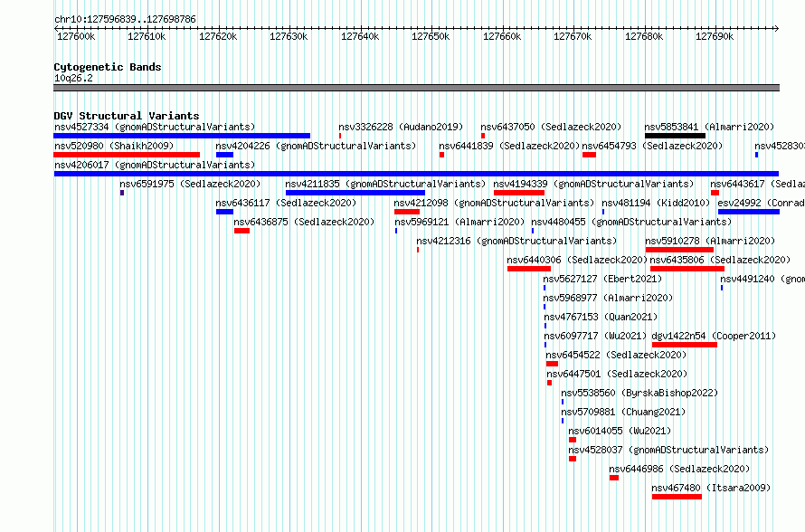Select nsv5709881 (Chuang2021) label
The height and width of the screenshot is (532, 805).
click(623, 412)
